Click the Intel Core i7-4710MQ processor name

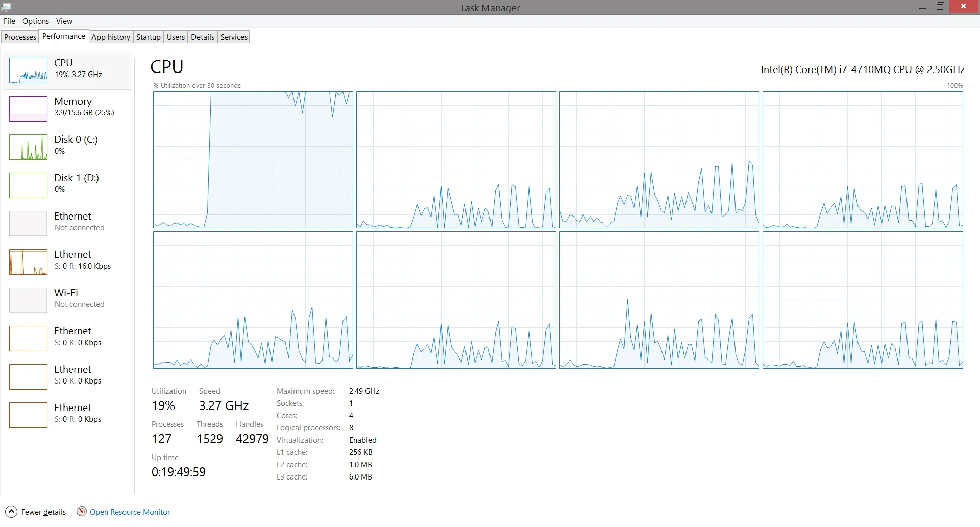(x=863, y=69)
